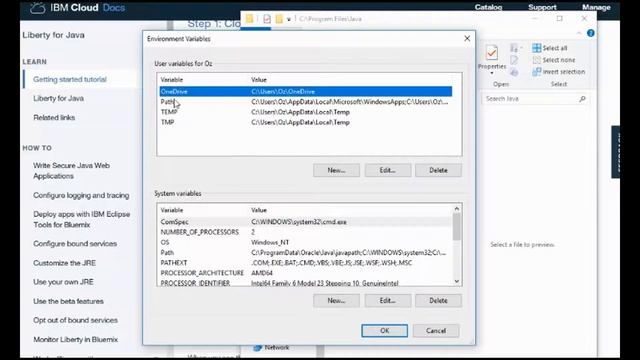Click the system variables scrollbar thumb
This screenshot has height=360, width=640.
pyautogui.click(x=457, y=227)
